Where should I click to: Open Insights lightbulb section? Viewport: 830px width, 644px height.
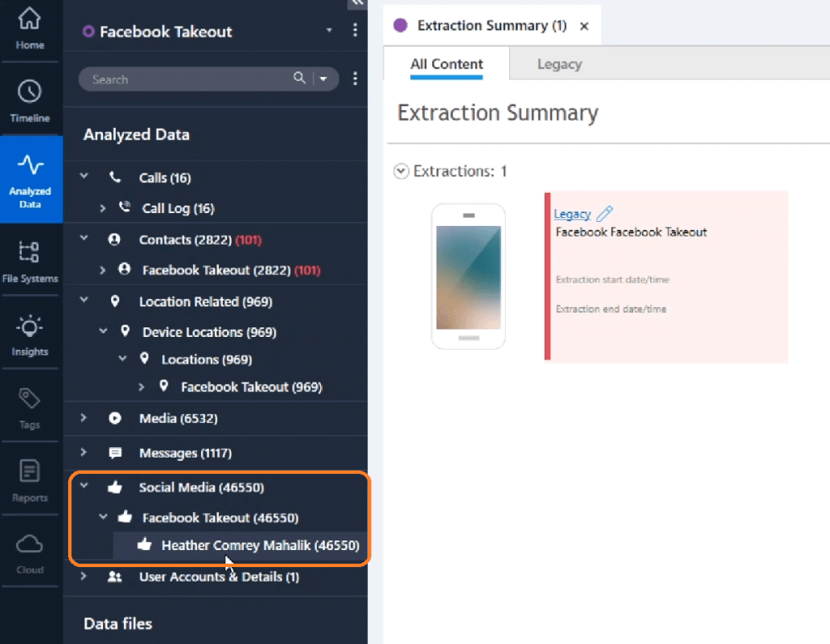[30, 335]
